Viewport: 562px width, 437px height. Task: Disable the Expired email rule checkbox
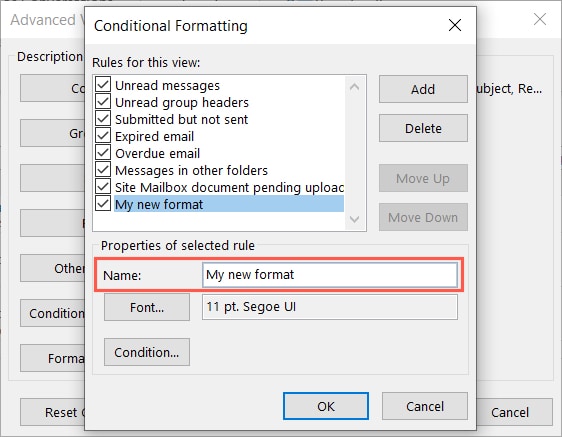click(103, 136)
